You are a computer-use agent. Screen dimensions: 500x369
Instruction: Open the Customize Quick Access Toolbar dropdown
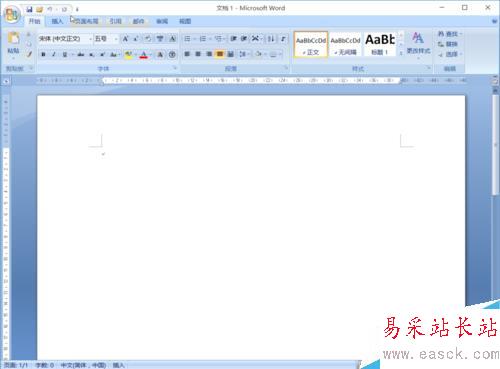coord(77,10)
